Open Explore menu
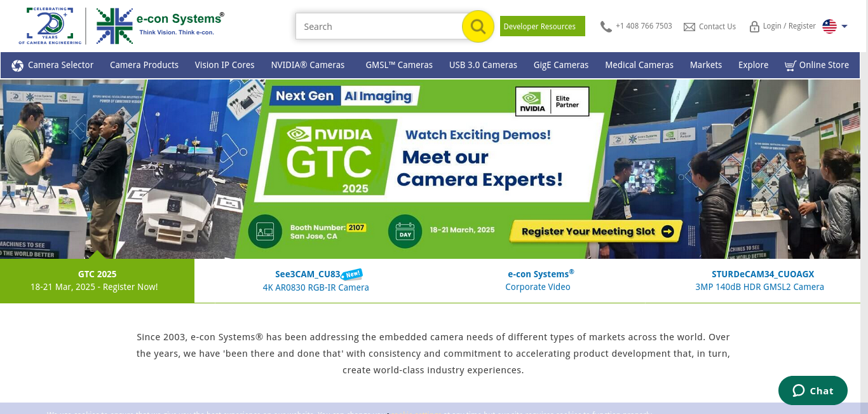This screenshot has height=414, width=868. point(754,65)
